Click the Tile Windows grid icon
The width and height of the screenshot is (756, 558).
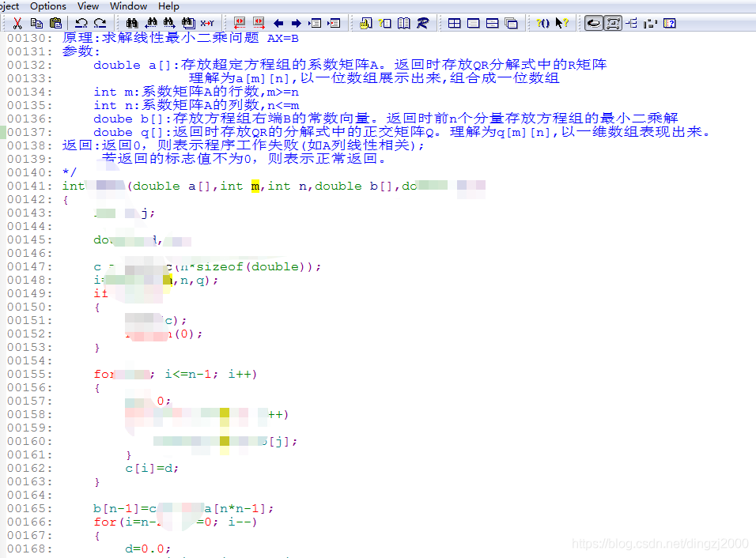pos(454,23)
